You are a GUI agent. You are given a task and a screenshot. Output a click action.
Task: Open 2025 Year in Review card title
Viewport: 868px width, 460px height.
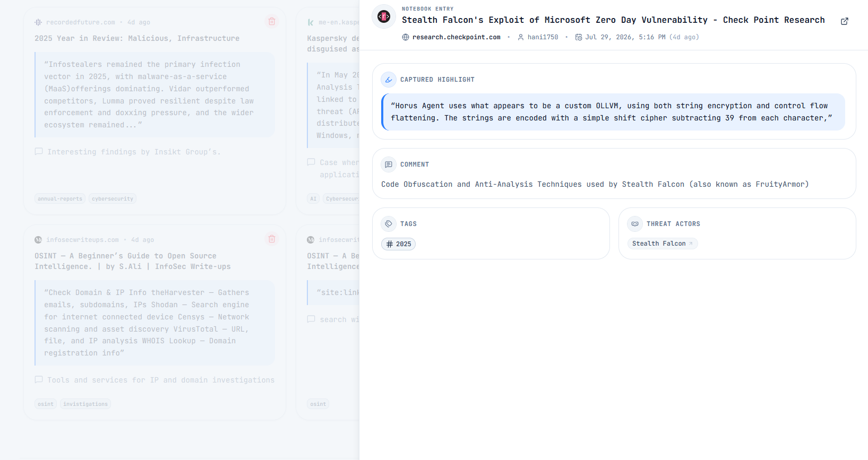coord(137,38)
